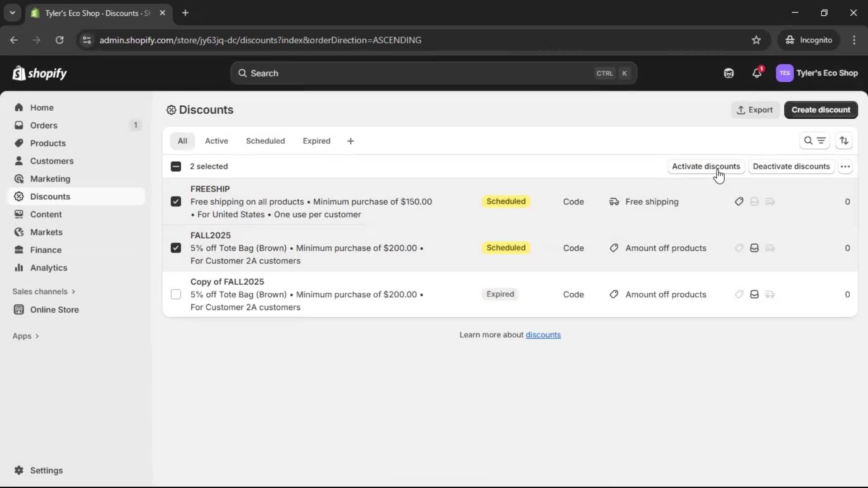Click the Create discount button

pos(821,110)
